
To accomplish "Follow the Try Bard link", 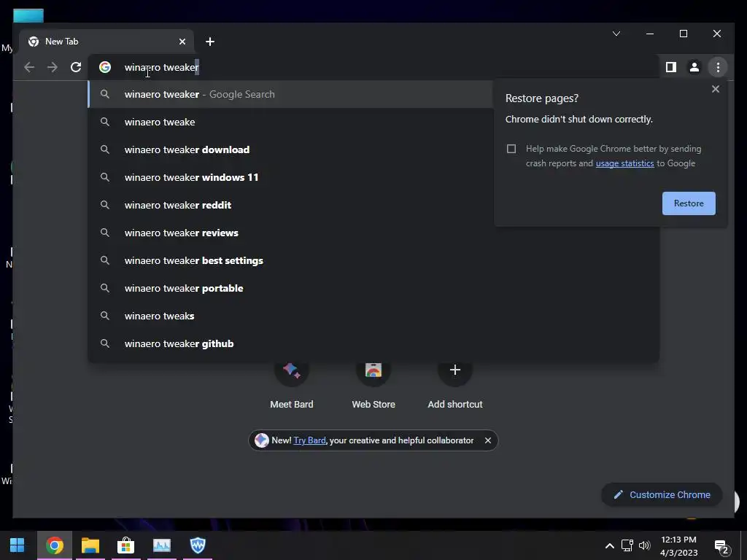I will (309, 440).
